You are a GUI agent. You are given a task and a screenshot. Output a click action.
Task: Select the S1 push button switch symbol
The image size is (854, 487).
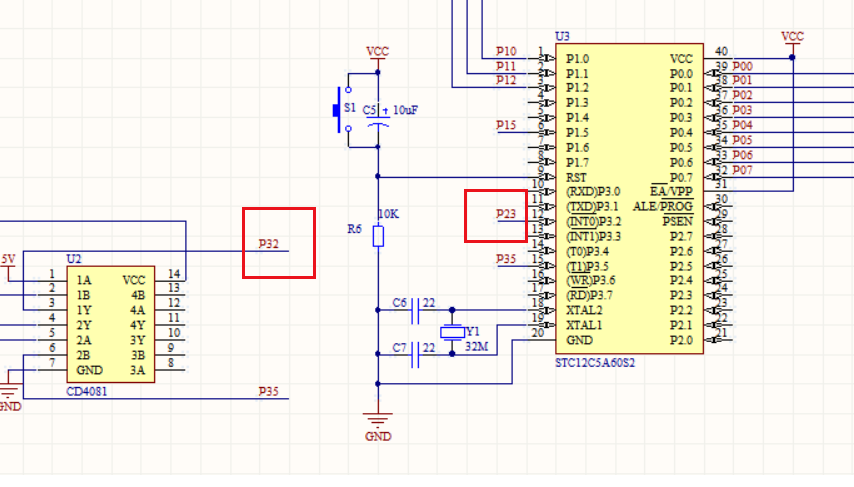(342, 110)
